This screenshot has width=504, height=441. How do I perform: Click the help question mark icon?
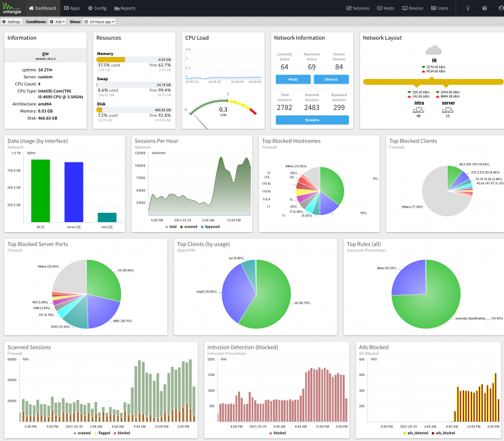pyautogui.click(x=484, y=9)
